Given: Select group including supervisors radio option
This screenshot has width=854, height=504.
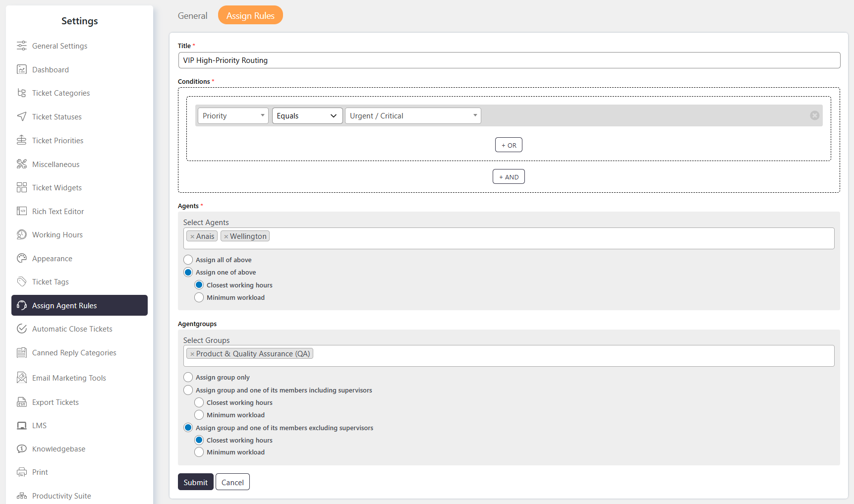Looking at the screenshot, I should coord(188,390).
